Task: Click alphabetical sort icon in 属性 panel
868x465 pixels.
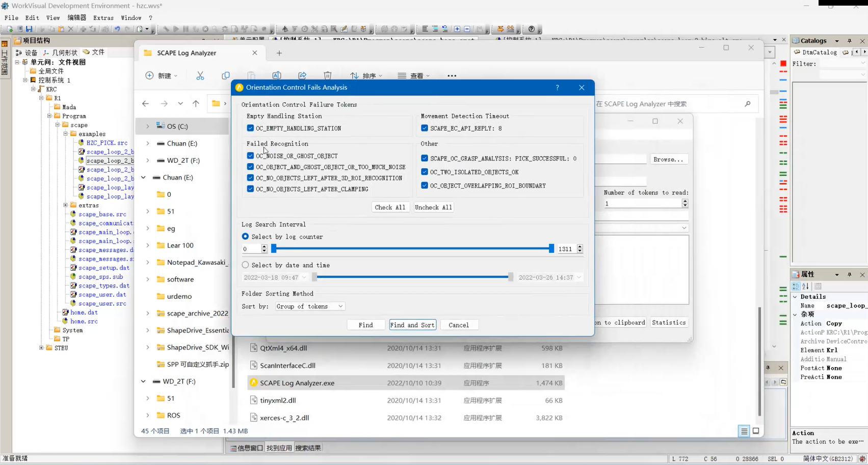Action: pyautogui.click(x=805, y=286)
